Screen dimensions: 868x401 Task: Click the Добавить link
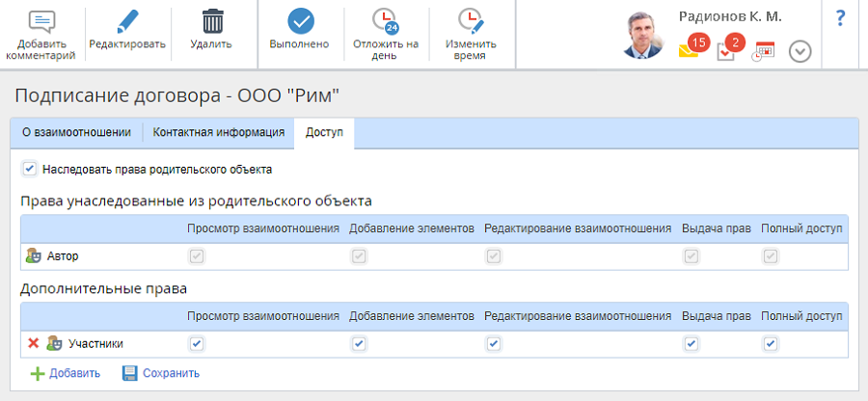(66, 373)
